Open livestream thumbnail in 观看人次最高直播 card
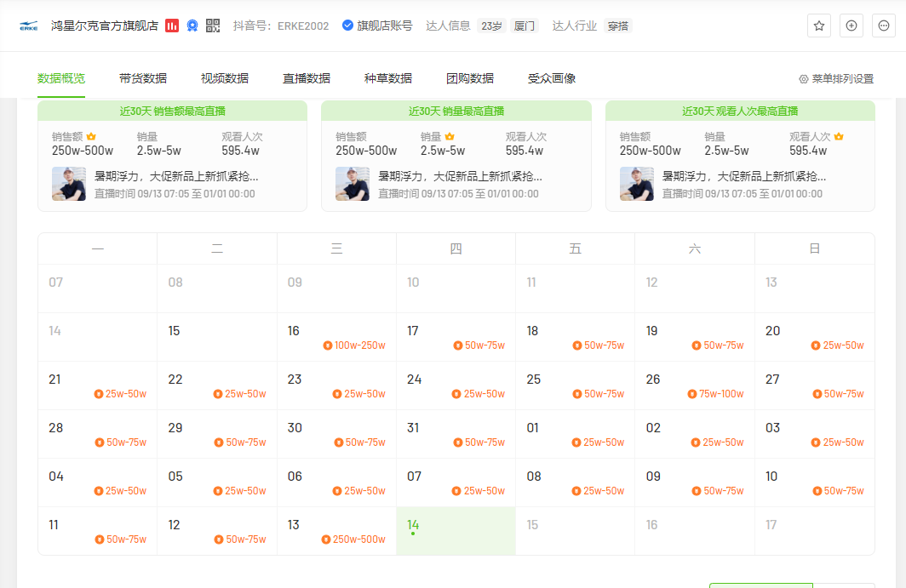The height and width of the screenshot is (588, 906). coord(637,184)
